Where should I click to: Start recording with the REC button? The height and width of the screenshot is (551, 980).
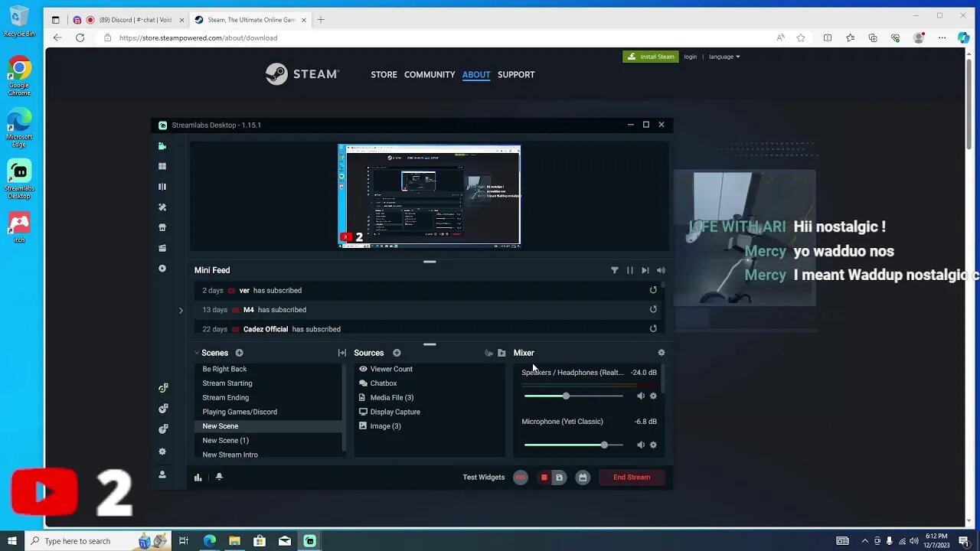pos(521,478)
